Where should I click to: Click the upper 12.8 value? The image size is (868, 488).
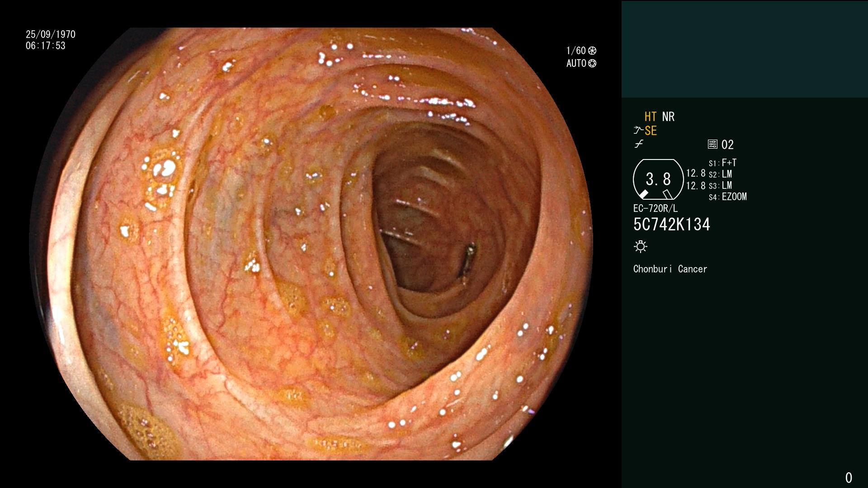696,174
